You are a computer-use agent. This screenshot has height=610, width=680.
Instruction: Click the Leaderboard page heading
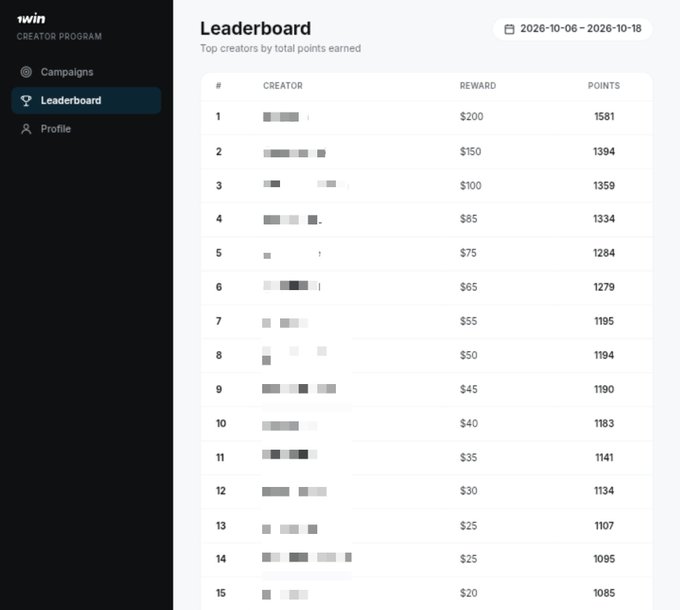pyautogui.click(x=255, y=29)
